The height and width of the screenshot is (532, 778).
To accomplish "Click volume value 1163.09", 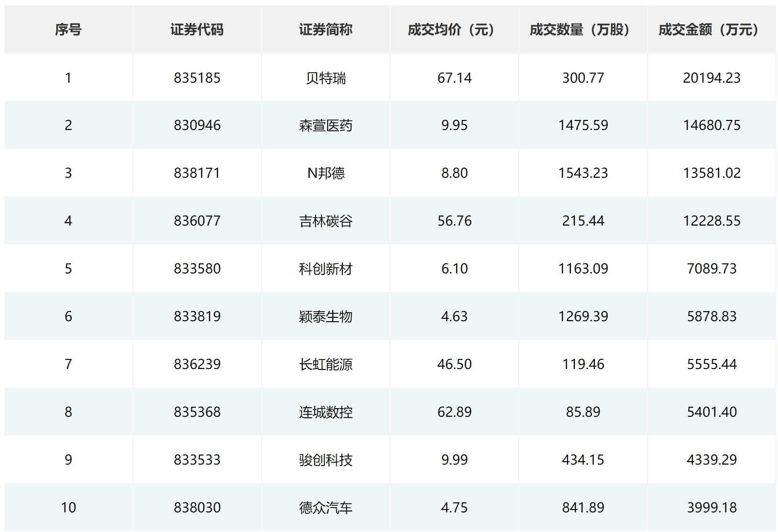I will (583, 269).
